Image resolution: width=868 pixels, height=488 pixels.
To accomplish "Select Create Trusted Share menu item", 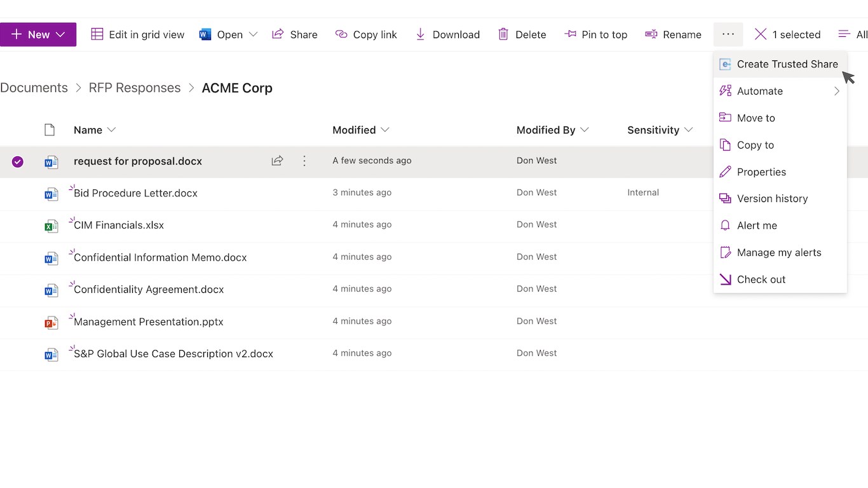I will (x=787, y=64).
